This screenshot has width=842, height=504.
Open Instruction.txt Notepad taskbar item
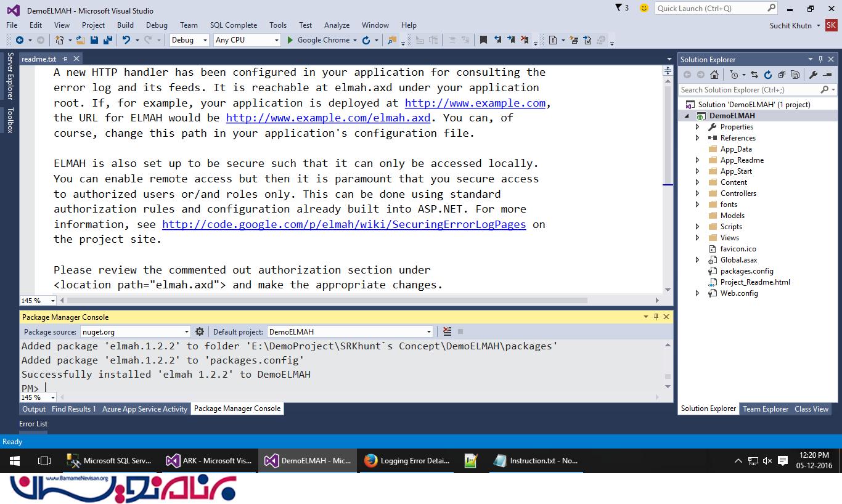pyautogui.click(x=536, y=461)
